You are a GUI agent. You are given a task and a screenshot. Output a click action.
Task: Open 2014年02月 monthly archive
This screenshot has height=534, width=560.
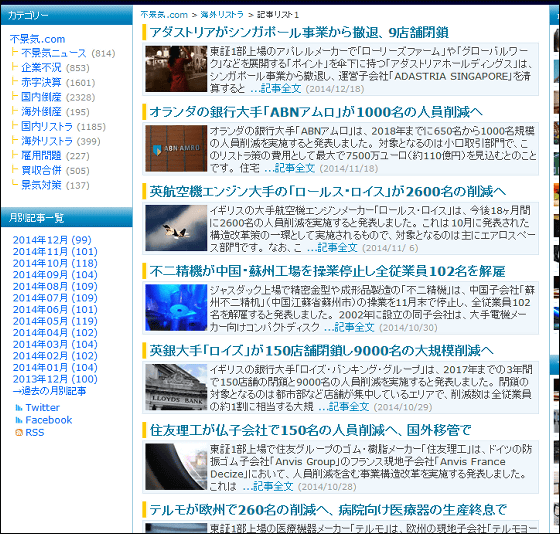55,356
